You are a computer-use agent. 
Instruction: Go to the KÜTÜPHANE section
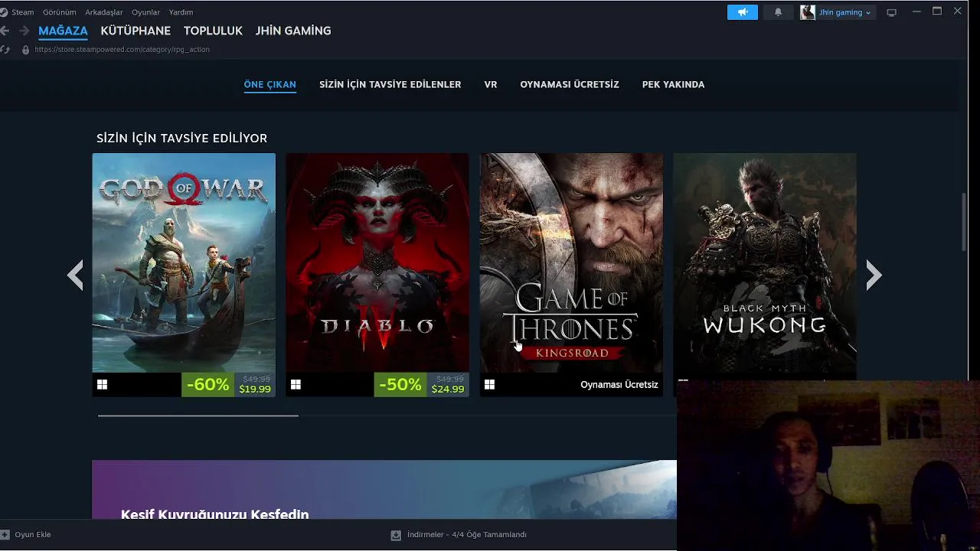pos(136,31)
